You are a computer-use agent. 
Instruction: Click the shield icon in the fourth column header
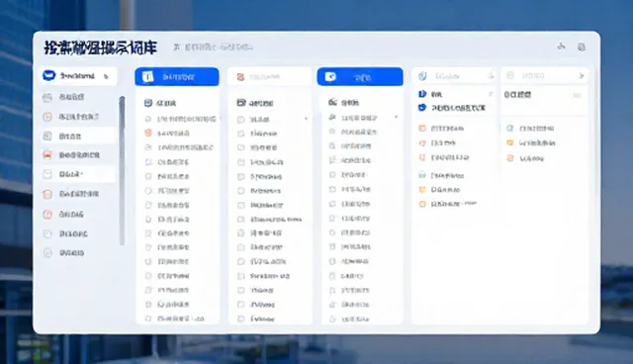pyautogui.click(x=422, y=76)
